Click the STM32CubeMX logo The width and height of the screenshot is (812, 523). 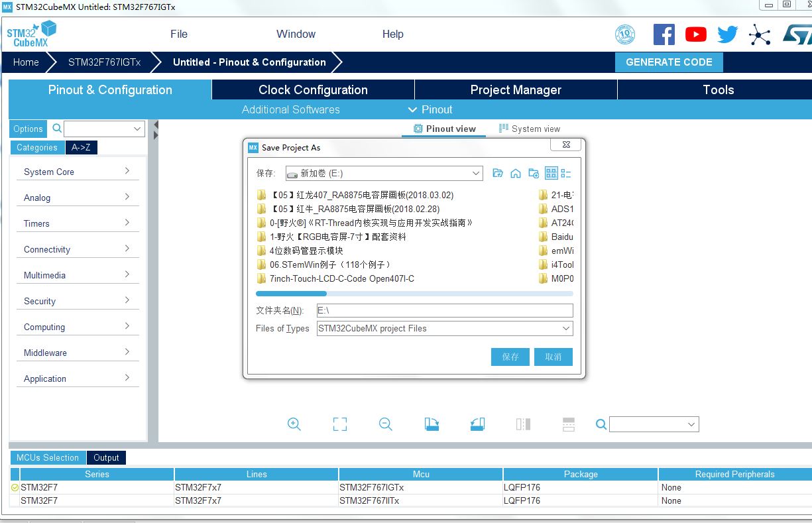click(31, 34)
